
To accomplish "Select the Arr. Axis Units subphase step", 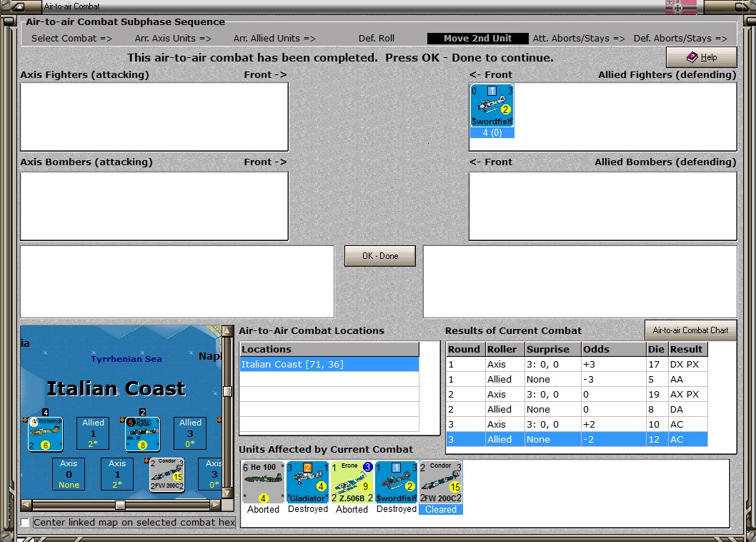I will point(173,38).
